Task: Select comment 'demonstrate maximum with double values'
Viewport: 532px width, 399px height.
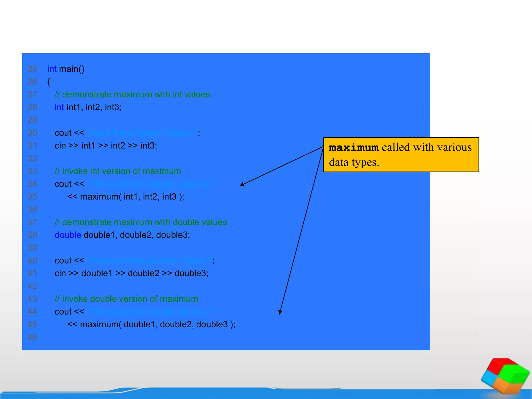Action: (141, 222)
